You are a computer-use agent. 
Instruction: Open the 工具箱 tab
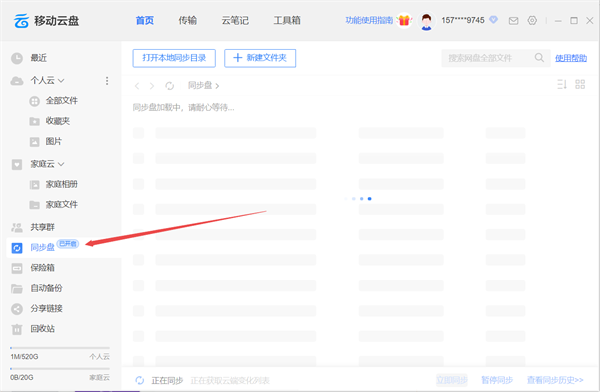pyautogui.click(x=287, y=20)
